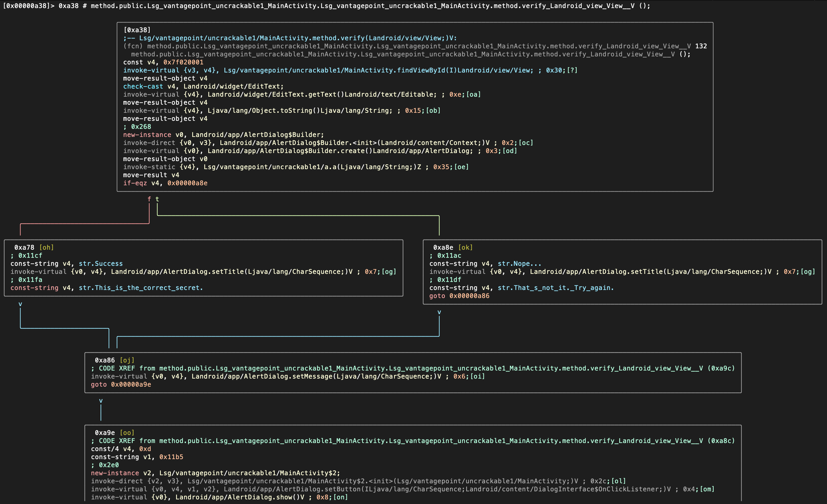
Task: Click the new-instance AlertDialog$Builder line
Action: pos(223,135)
